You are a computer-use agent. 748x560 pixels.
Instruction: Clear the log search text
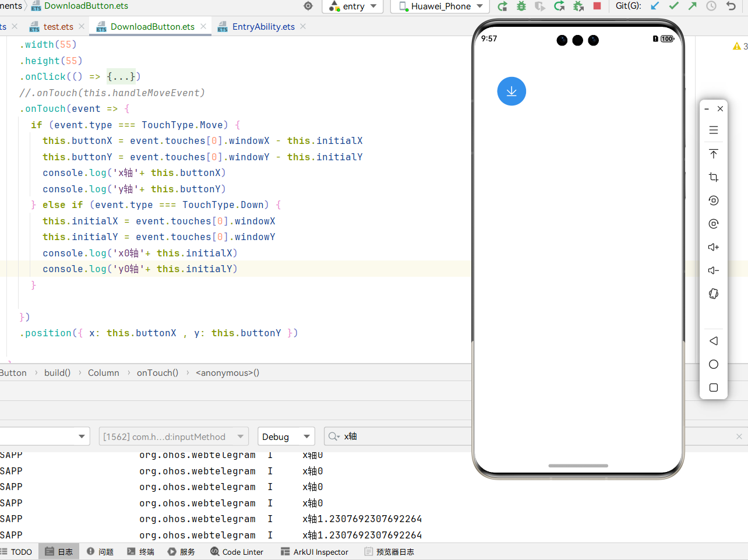pyautogui.click(x=739, y=436)
